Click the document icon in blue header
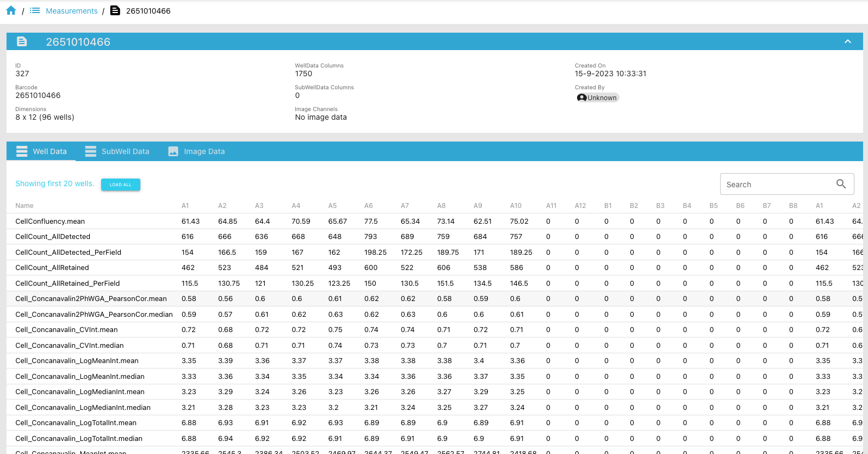This screenshot has width=868, height=454. click(x=22, y=42)
